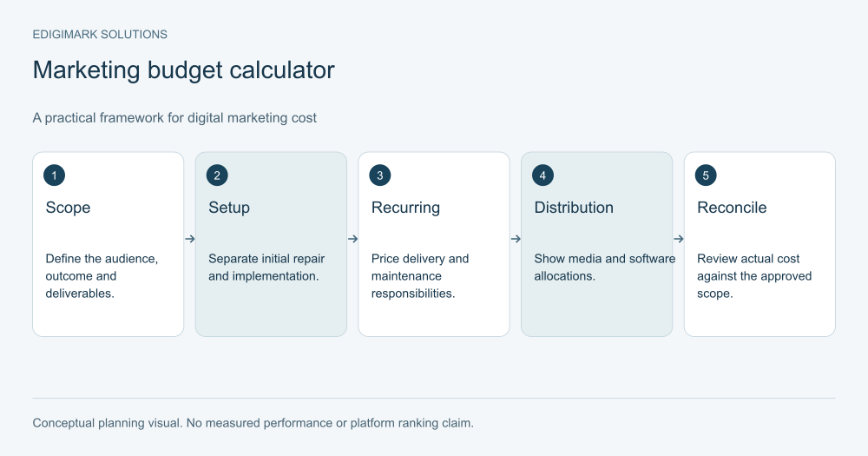This screenshot has width=868, height=456.
Task: Click the 'Define the audience' description text
Action: [x=102, y=276]
